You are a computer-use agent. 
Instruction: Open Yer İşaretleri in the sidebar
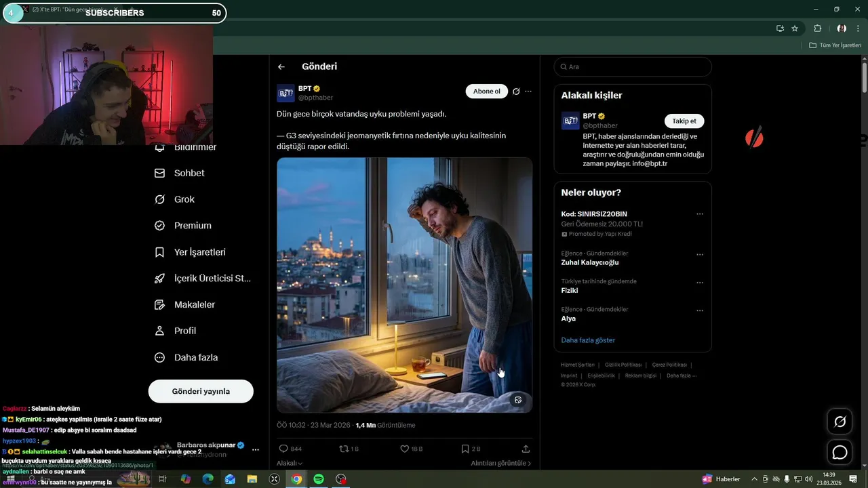(191, 252)
